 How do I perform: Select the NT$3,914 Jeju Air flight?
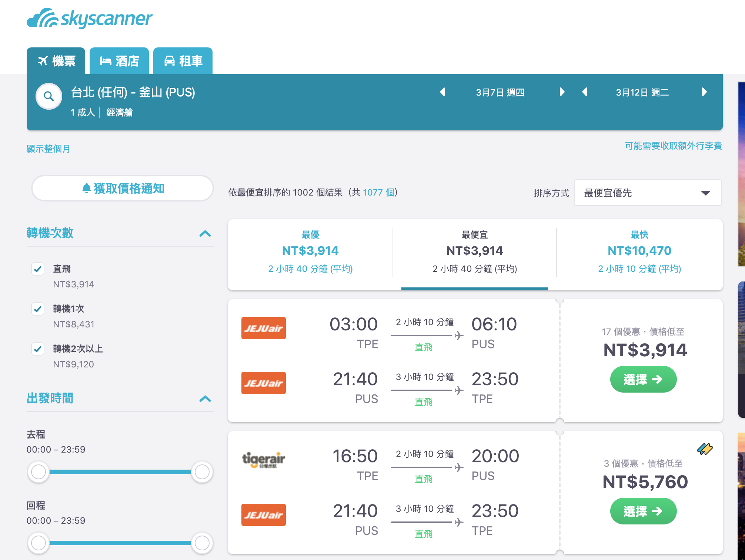coord(643,379)
